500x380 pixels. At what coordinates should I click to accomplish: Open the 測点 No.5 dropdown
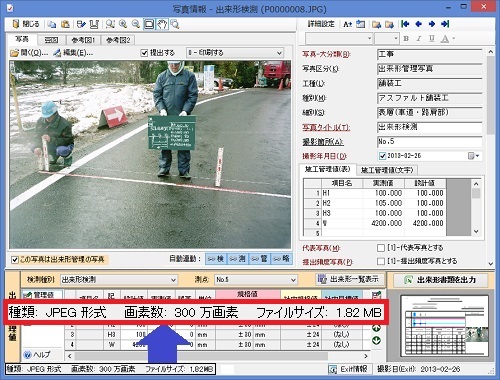pyautogui.click(x=256, y=280)
